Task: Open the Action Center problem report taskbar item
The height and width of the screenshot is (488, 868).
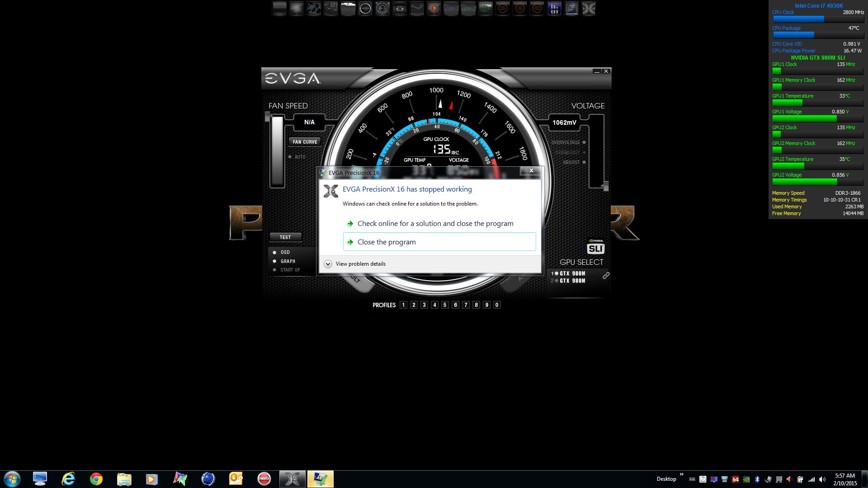Action: [x=321, y=479]
